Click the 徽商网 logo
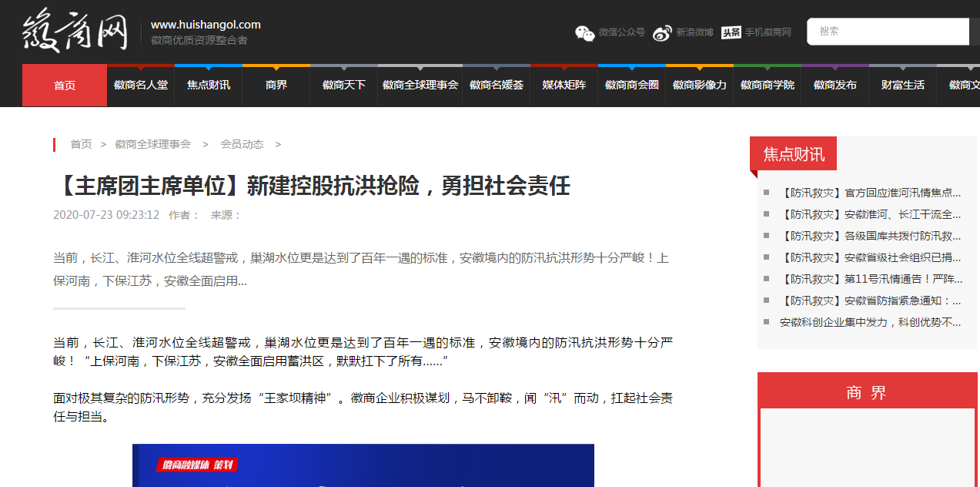This screenshot has height=487, width=980. 75,32
